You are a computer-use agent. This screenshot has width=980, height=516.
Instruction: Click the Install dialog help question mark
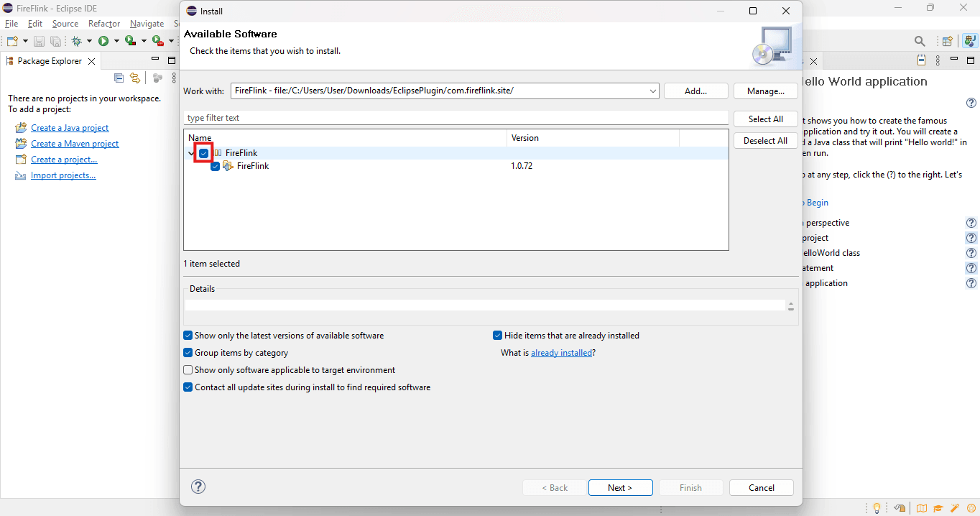click(x=198, y=487)
